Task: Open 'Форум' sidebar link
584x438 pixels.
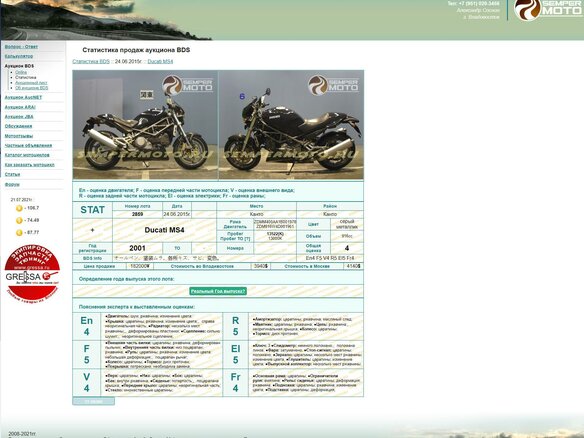Action: tap(12, 184)
